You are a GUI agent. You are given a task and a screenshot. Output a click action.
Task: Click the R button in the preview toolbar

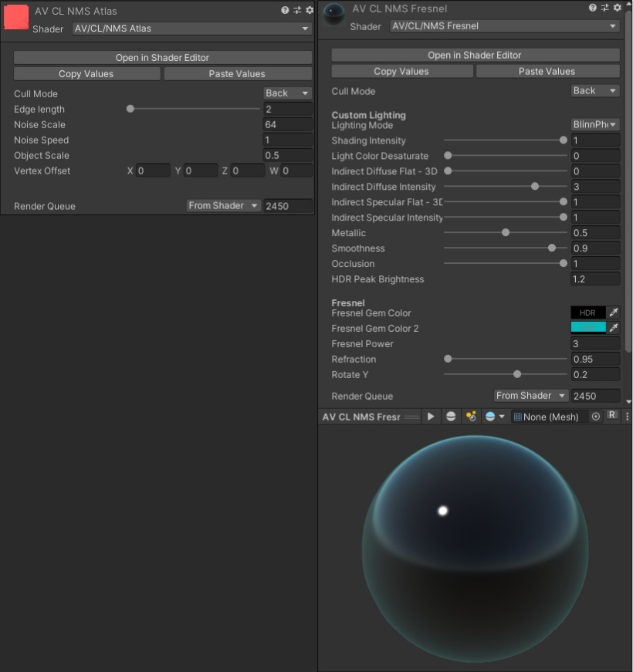coord(611,416)
